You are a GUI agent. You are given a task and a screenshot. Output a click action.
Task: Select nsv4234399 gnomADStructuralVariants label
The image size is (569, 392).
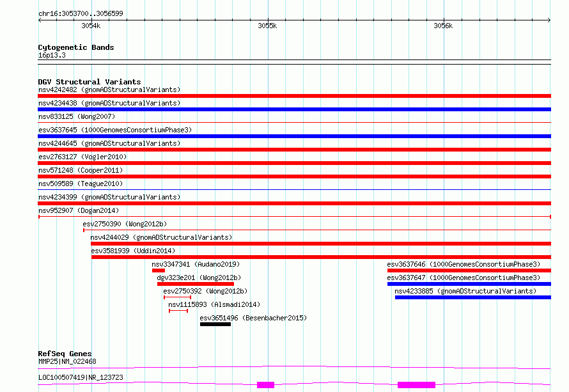click(x=109, y=197)
